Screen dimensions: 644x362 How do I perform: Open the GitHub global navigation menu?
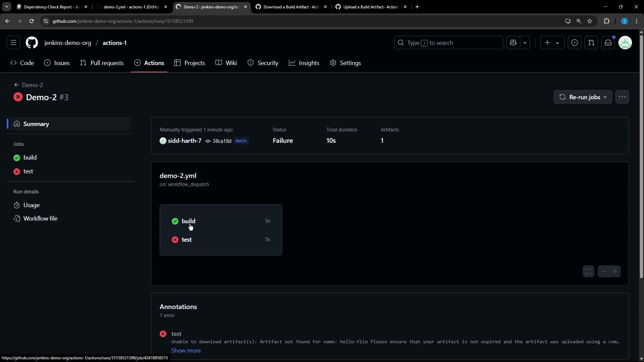(x=13, y=43)
